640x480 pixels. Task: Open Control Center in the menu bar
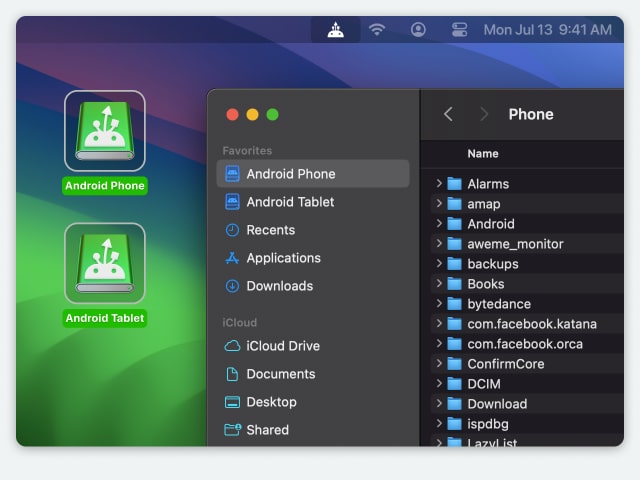(459, 30)
